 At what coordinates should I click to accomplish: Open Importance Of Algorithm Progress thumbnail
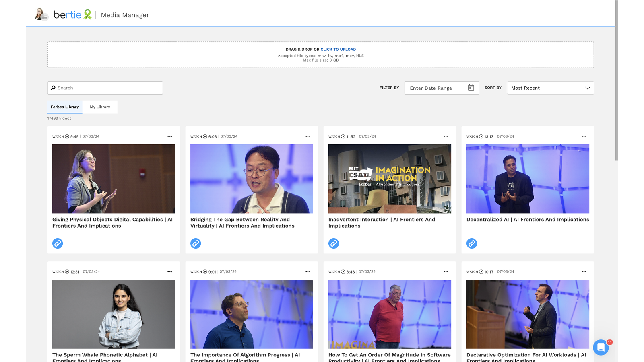[252, 314]
